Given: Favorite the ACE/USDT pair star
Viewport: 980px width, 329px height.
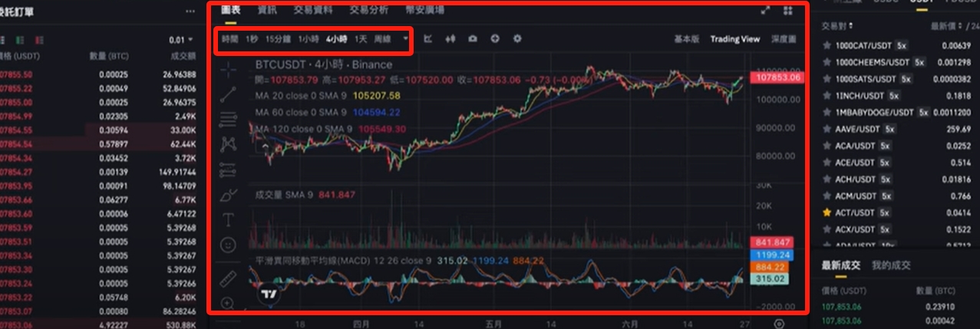Looking at the screenshot, I should [827, 162].
